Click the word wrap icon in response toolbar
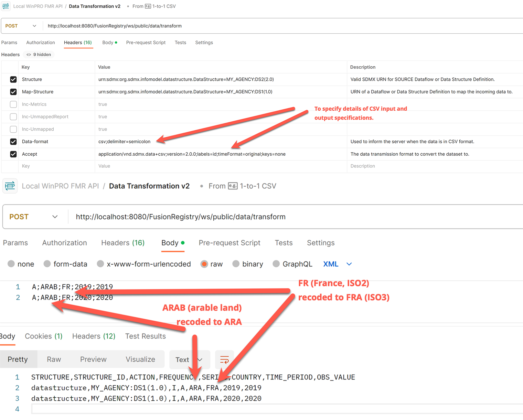The width and height of the screenshot is (523, 420). (224, 360)
